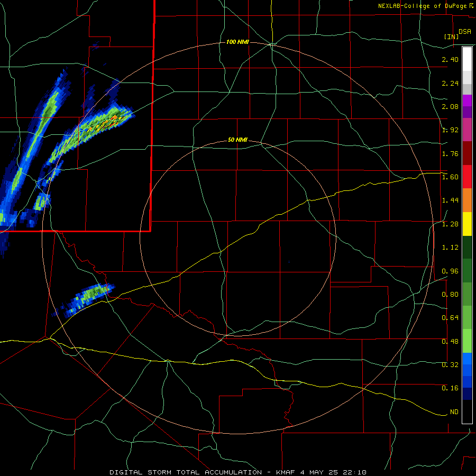Click the 0.80 legend value
Screen dimensions: 476x476
450,295
